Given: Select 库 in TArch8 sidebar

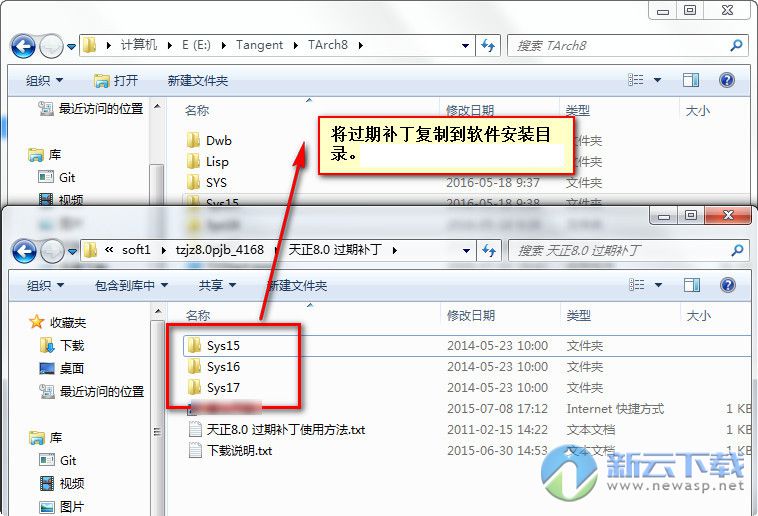Looking at the screenshot, I should tap(44, 155).
